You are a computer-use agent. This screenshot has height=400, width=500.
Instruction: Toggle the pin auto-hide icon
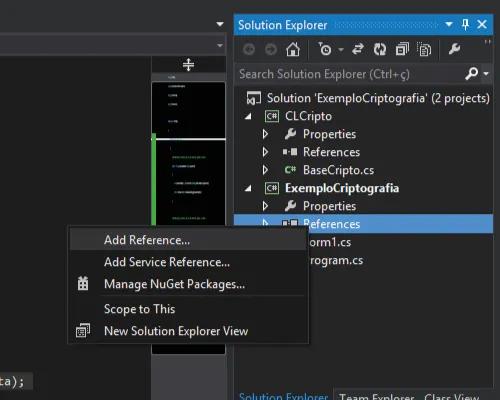[x=465, y=24]
